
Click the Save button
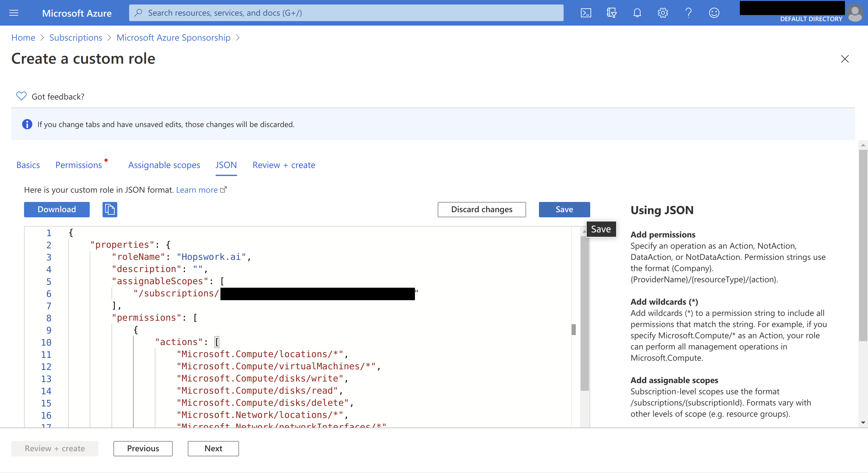point(564,209)
